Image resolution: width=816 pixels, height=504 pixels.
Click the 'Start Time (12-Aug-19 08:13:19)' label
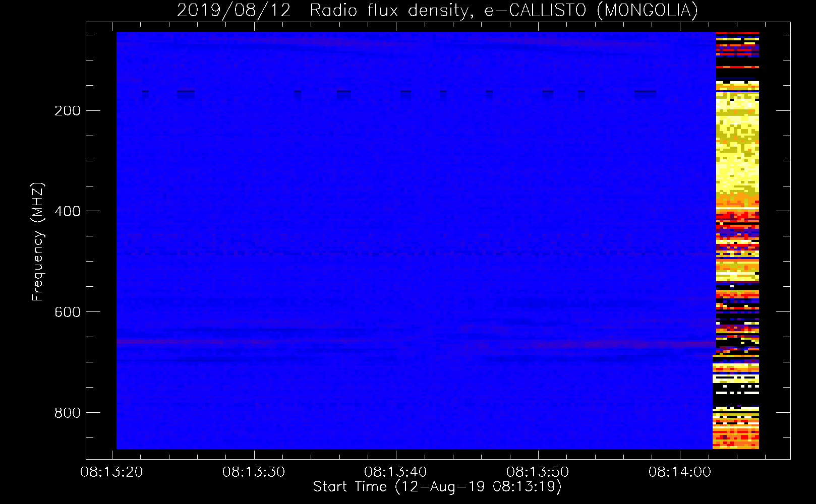pos(437,487)
